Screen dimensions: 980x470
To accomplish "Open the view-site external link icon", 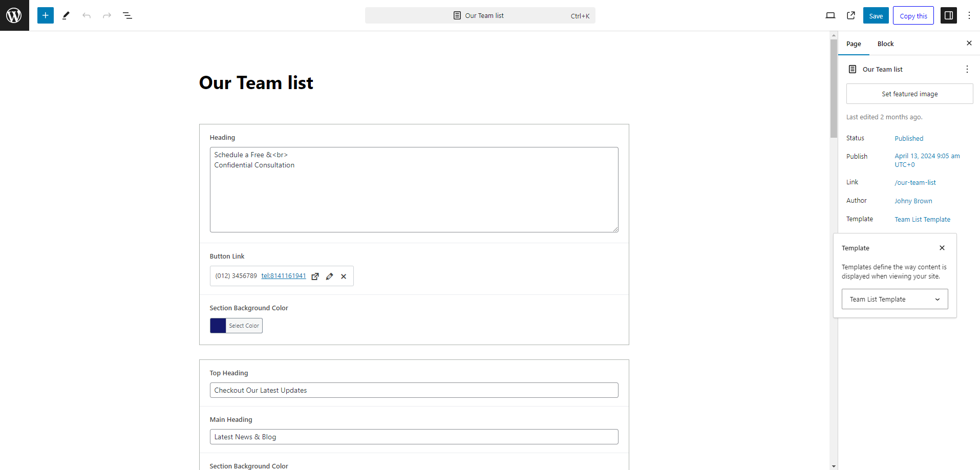I will [850, 15].
